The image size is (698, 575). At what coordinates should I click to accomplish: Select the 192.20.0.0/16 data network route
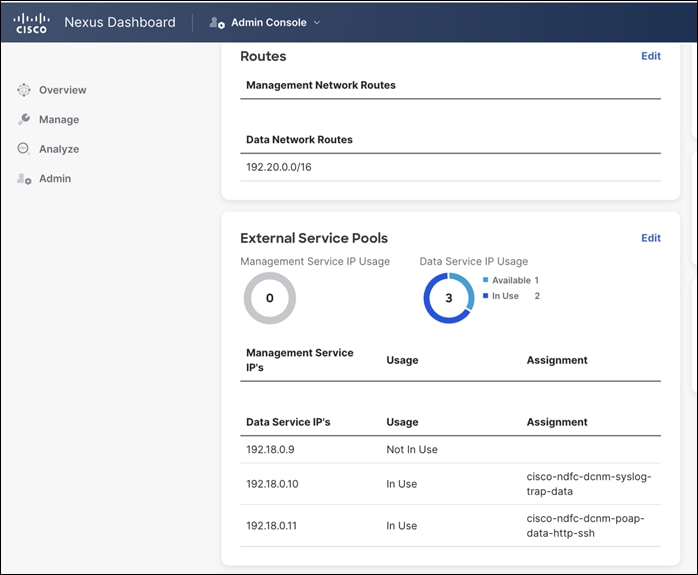pyautogui.click(x=279, y=167)
